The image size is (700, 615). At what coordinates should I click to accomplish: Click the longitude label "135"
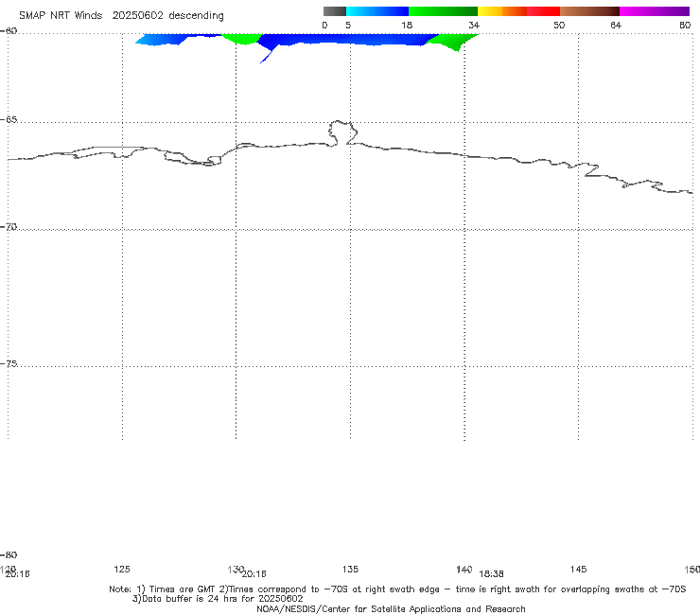click(x=350, y=570)
